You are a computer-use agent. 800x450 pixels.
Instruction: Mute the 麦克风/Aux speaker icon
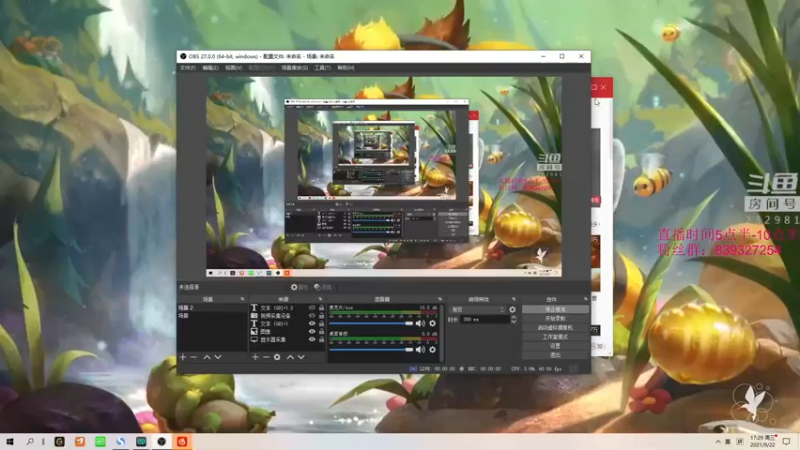(420, 323)
